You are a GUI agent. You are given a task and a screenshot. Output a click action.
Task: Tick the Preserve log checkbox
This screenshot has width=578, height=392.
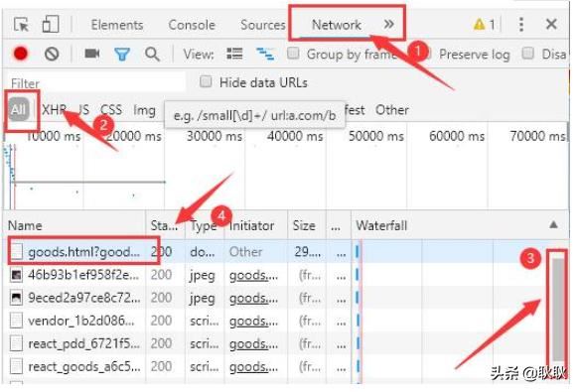[426, 54]
